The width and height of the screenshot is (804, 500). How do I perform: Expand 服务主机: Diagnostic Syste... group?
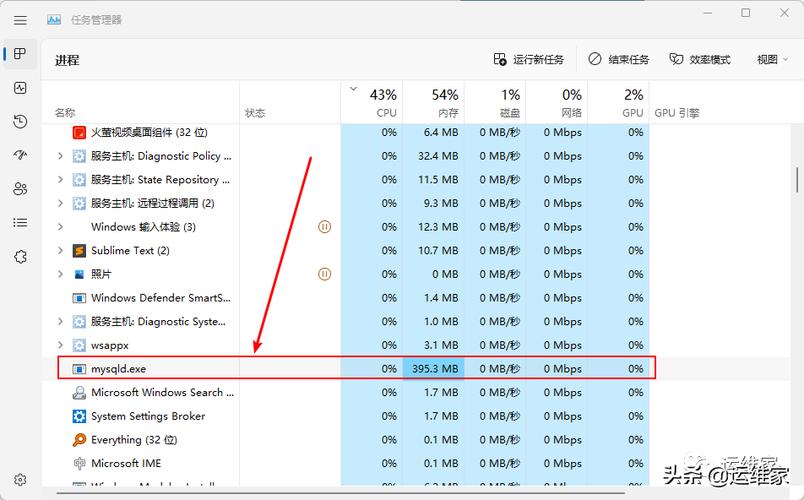click(60, 322)
